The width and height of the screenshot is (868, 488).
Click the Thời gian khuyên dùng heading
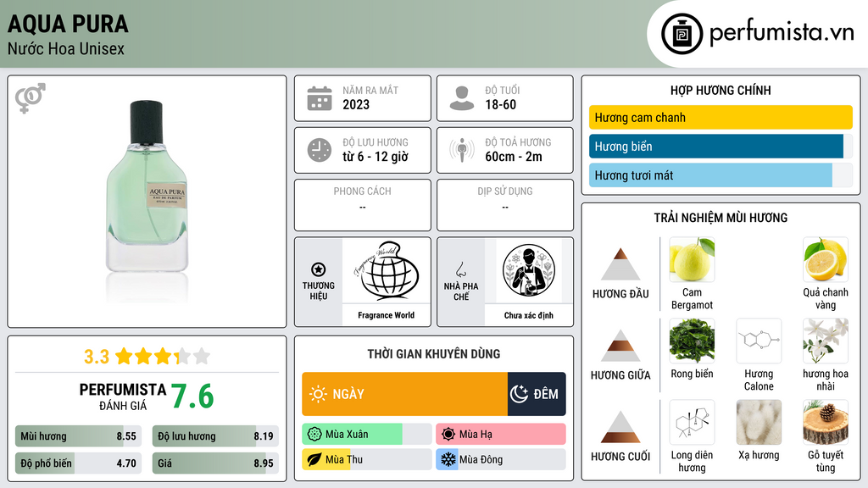(x=434, y=354)
